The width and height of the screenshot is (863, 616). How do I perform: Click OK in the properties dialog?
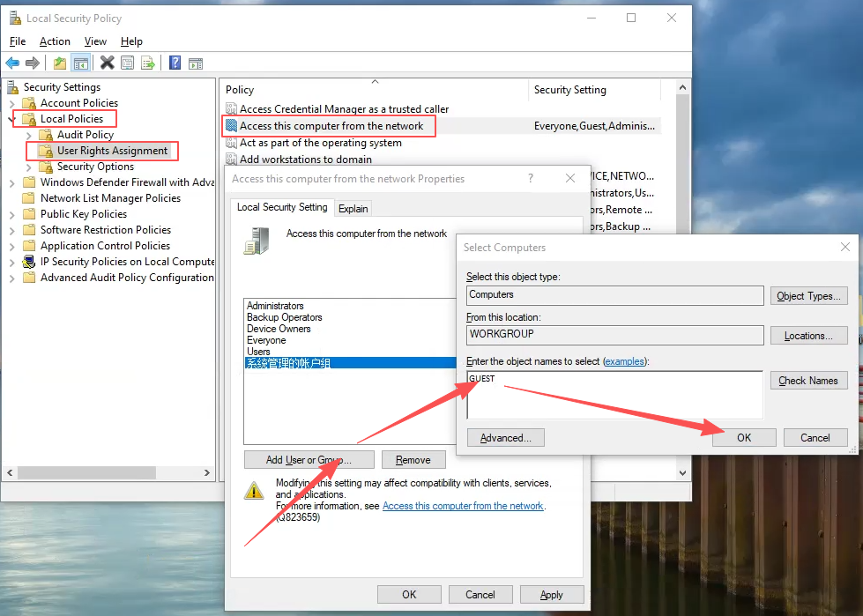pos(409,595)
